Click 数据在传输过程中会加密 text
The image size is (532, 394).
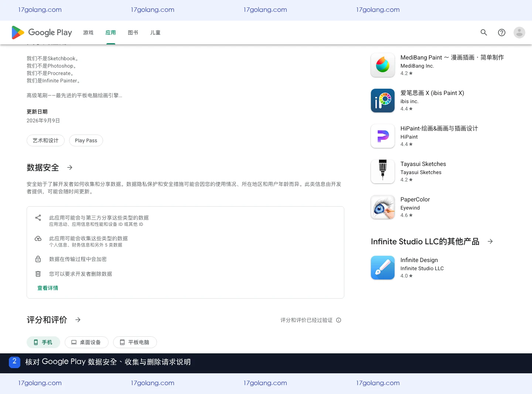pyautogui.click(x=78, y=259)
